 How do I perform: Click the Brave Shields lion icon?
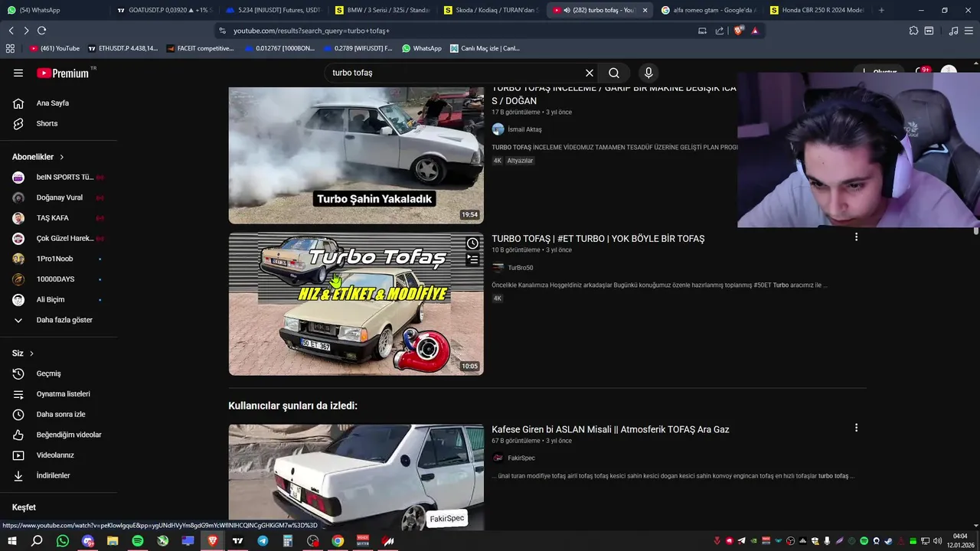(x=739, y=31)
